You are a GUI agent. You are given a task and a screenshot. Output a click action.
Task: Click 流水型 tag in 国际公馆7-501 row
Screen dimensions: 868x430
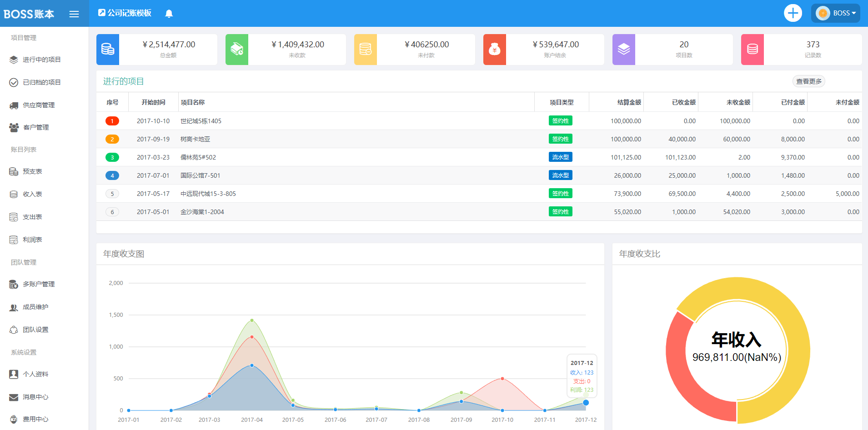561,175
